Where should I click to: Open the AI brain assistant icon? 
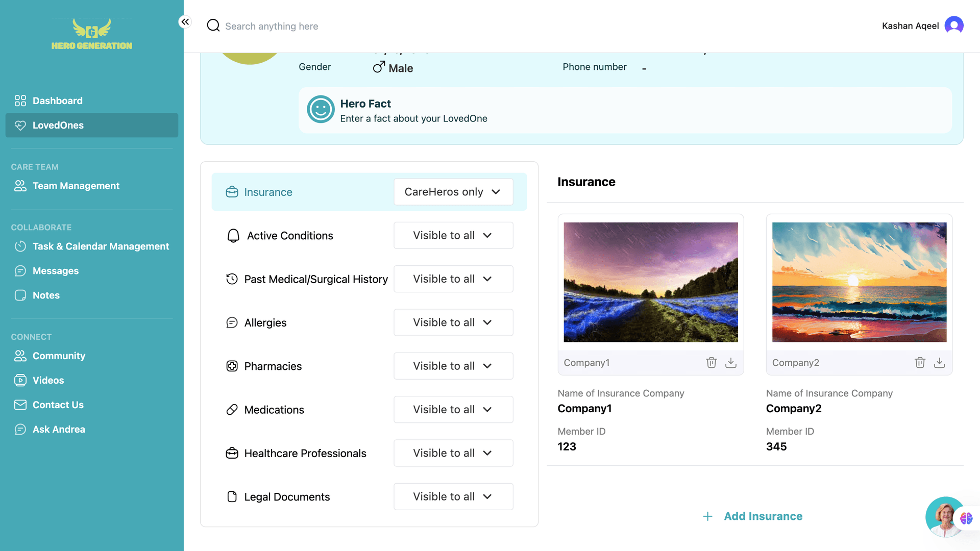[x=966, y=518]
